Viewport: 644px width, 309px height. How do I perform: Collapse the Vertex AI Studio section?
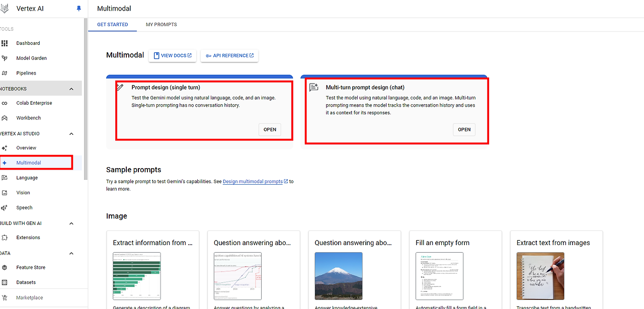coord(71,134)
